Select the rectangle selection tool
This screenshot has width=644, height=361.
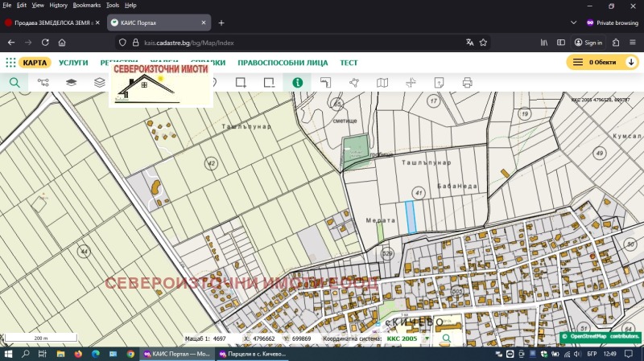click(240, 82)
